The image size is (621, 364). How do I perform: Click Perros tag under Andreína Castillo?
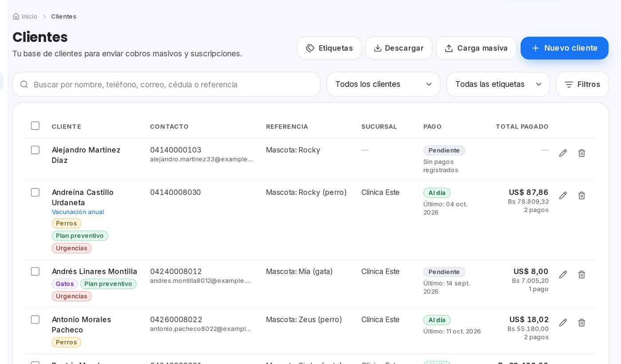click(x=67, y=223)
